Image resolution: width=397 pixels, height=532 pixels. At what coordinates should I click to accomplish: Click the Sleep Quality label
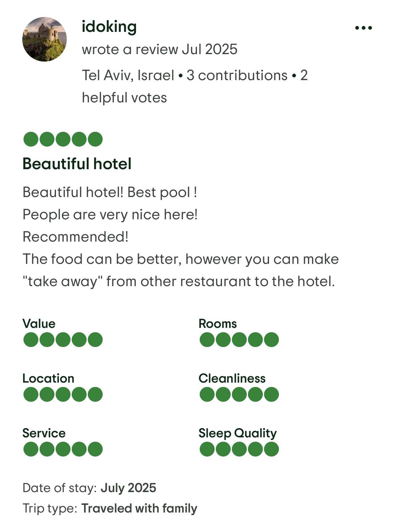237,433
